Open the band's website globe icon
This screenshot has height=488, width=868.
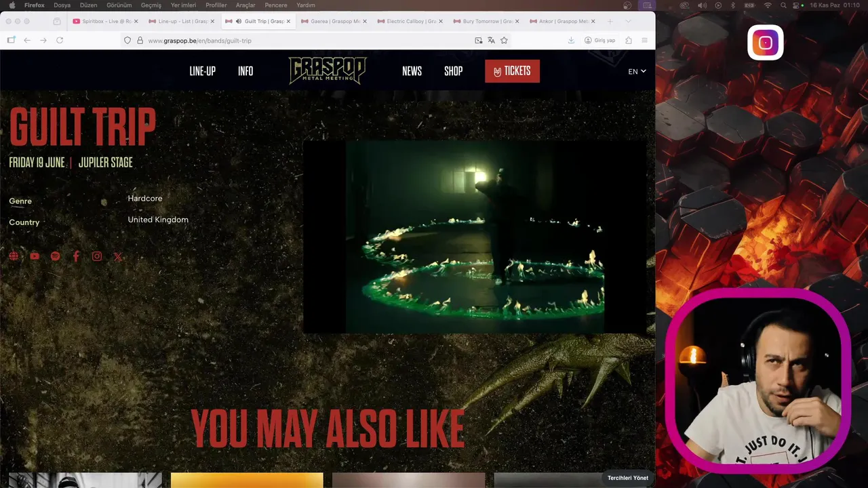(x=14, y=256)
